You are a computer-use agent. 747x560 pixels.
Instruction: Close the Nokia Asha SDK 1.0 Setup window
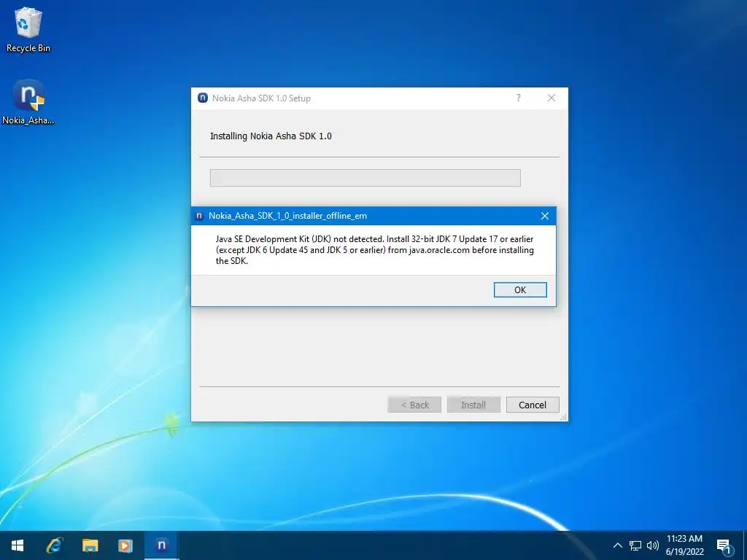click(551, 98)
